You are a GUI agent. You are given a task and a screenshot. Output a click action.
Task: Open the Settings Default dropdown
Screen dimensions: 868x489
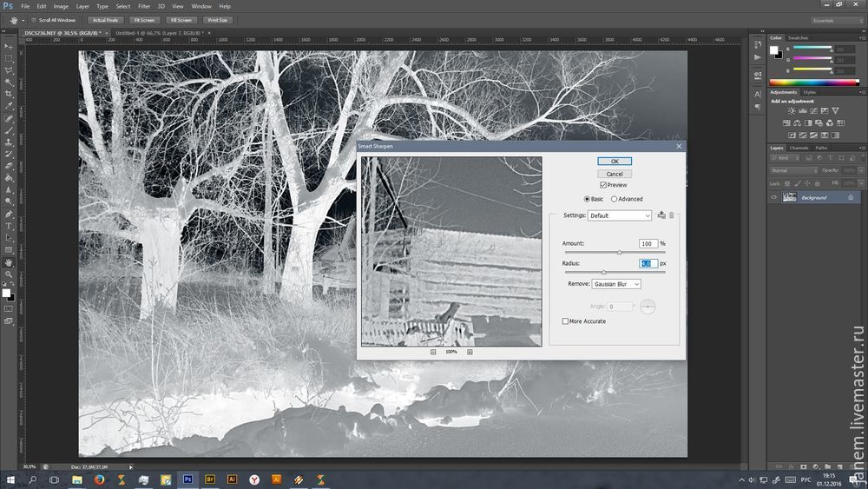[x=619, y=215]
